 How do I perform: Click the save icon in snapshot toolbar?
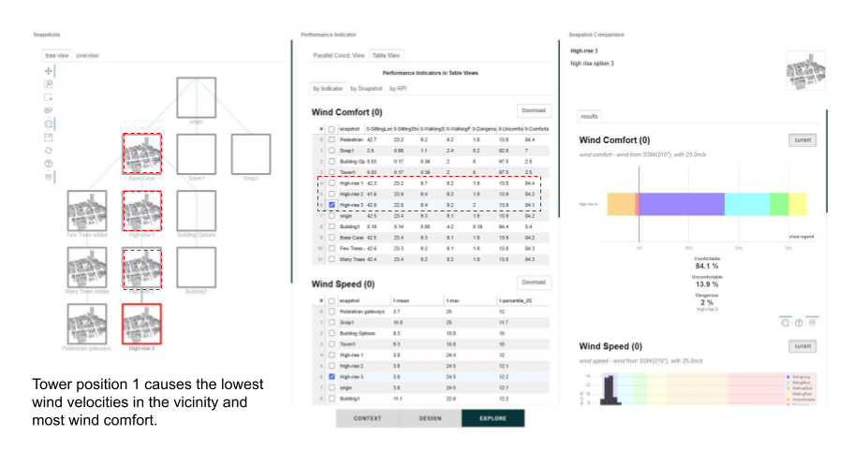tap(49, 137)
